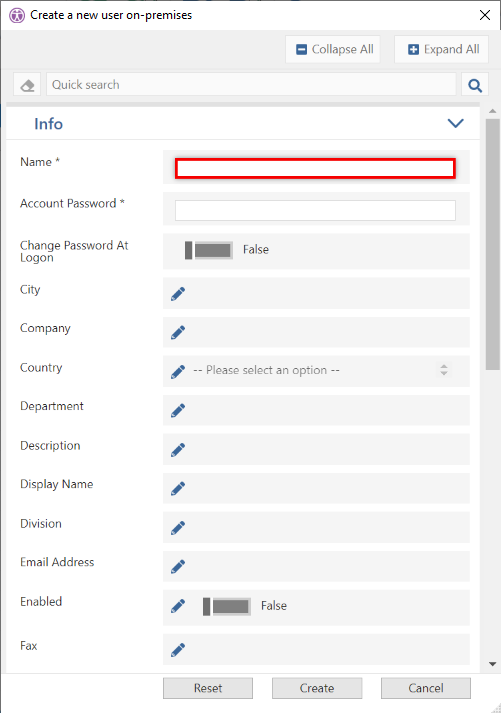Screen dimensions: 501x713
Task: Toggle Change Password At Logon switch
Action: [x=209, y=251]
